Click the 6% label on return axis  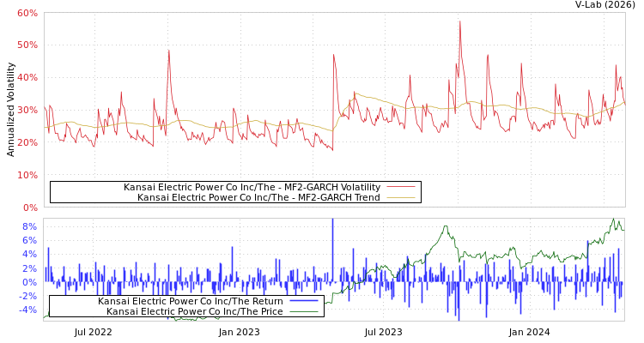coord(28,240)
